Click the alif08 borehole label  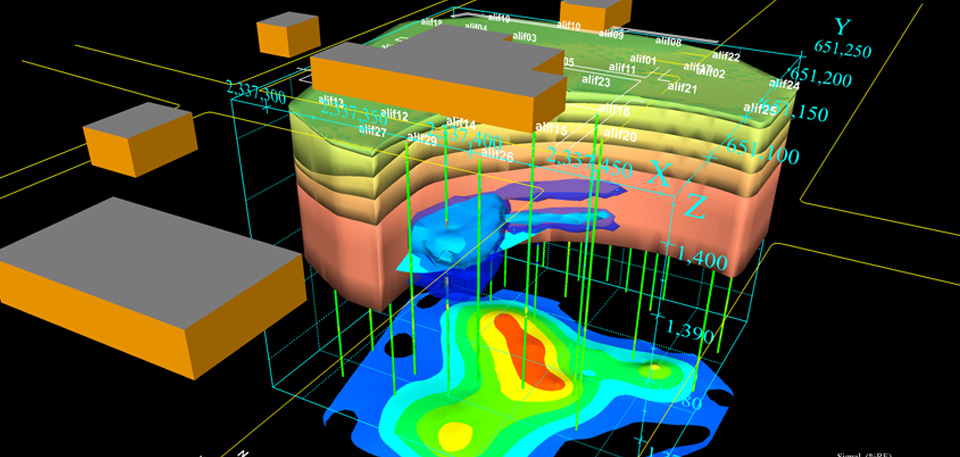(x=667, y=42)
